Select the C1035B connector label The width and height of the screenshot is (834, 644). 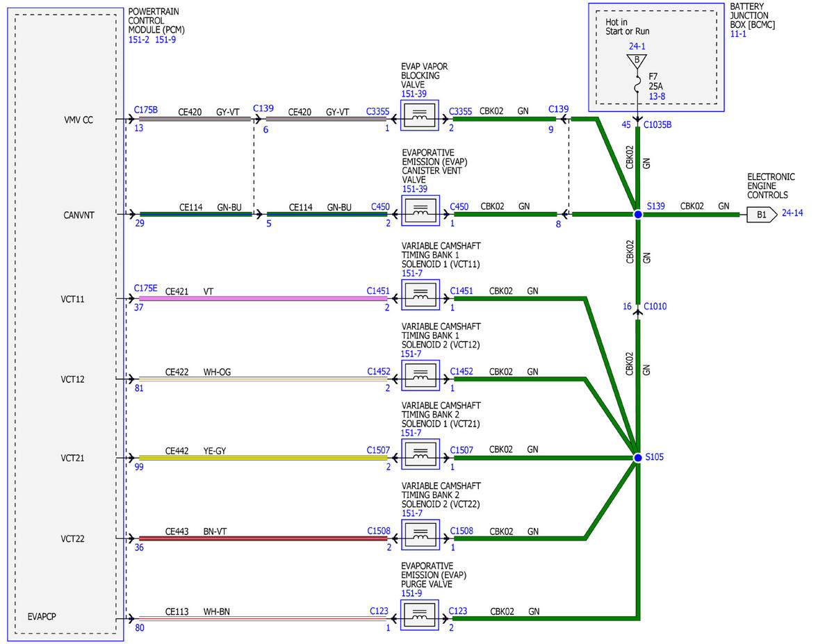tap(658, 125)
